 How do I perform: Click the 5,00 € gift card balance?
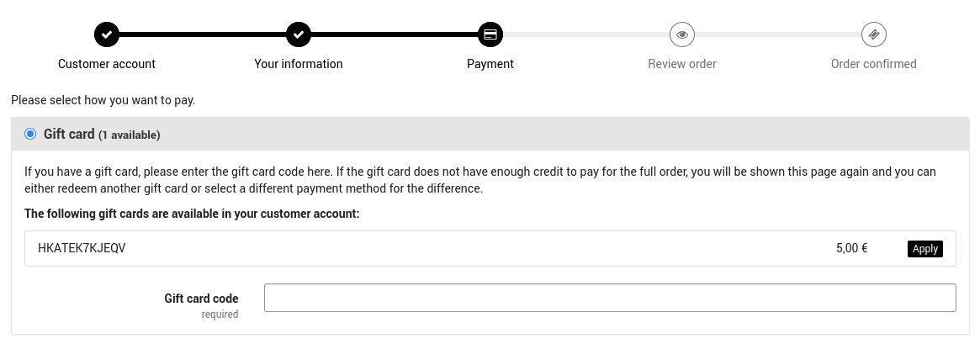[x=851, y=248]
